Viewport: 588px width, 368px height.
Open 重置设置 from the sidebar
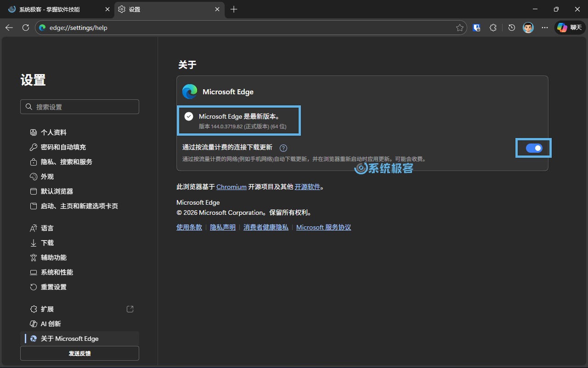click(x=54, y=287)
